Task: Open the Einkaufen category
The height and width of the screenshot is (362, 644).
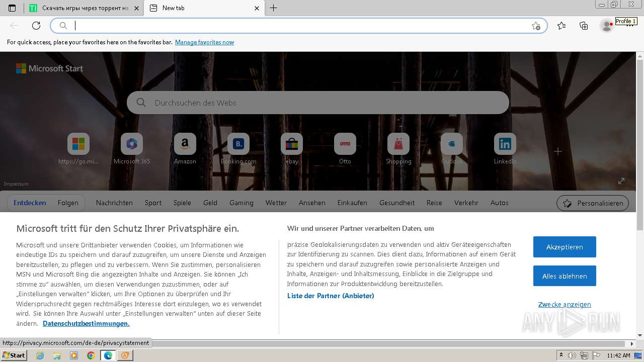Action: tap(352, 203)
